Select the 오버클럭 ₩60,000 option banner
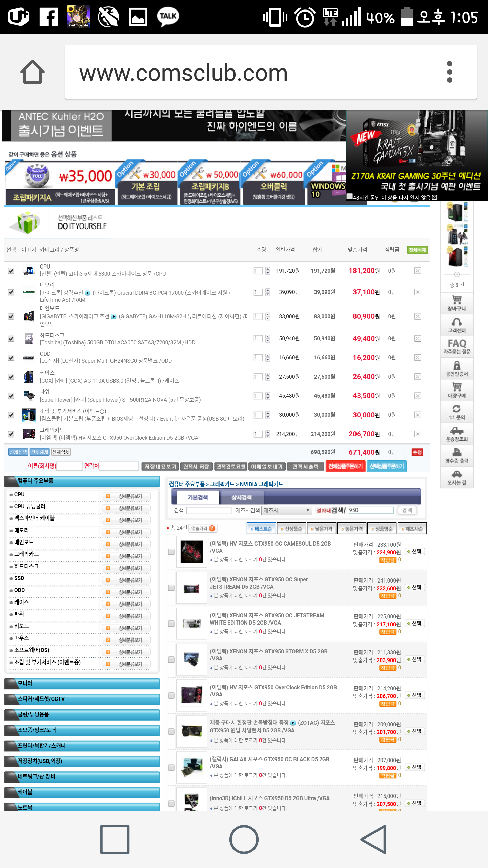Screen dimensions: 488x868 click(273, 183)
